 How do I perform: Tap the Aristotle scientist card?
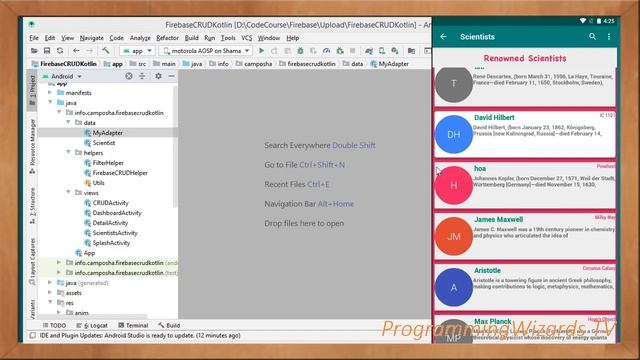pyautogui.click(x=525, y=287)
